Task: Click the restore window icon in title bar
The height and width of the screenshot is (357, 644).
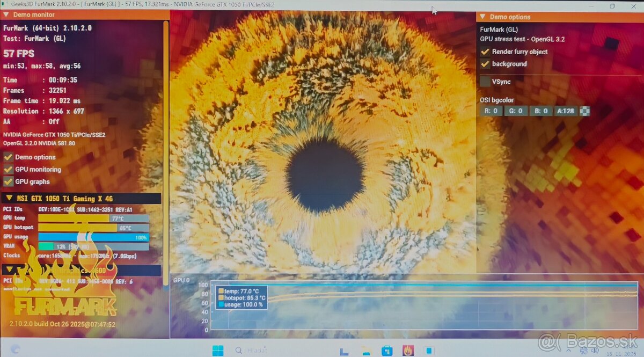Action: 612,6
